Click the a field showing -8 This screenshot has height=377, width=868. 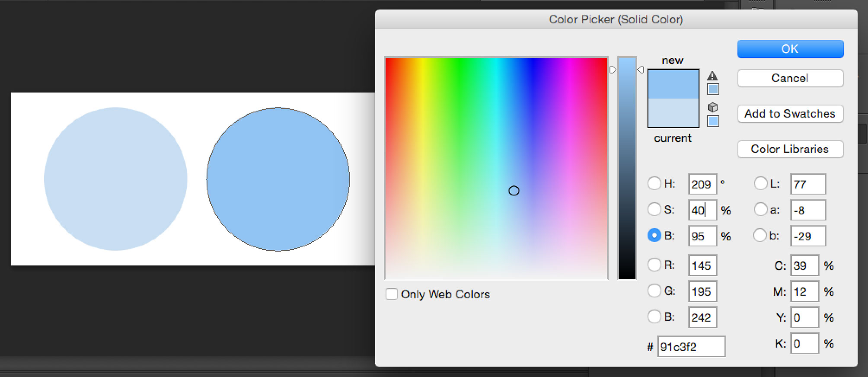[x=808, y=210]
